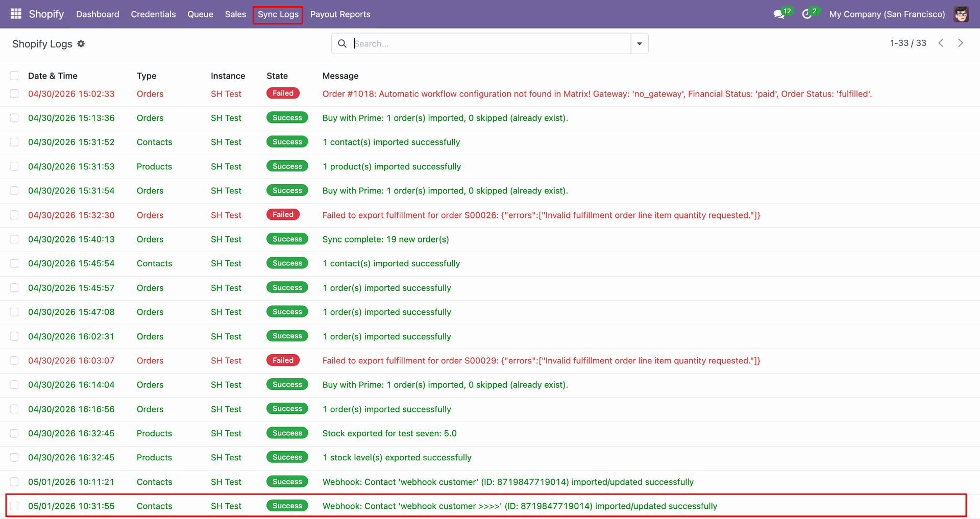This screenshot has height=519, width=980.
Task: Toggle the select-all header checkbox
Action: [x=14, y=76]
